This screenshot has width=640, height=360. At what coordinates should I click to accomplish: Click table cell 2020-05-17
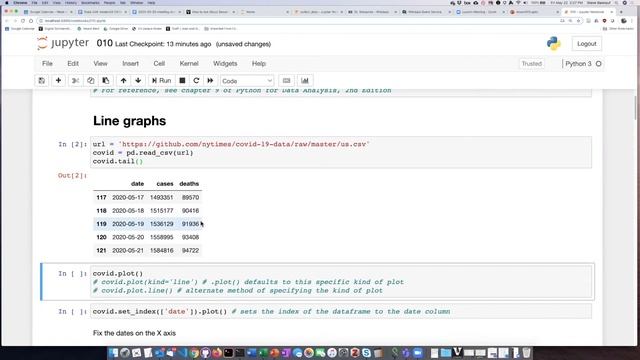click(128, 198)
